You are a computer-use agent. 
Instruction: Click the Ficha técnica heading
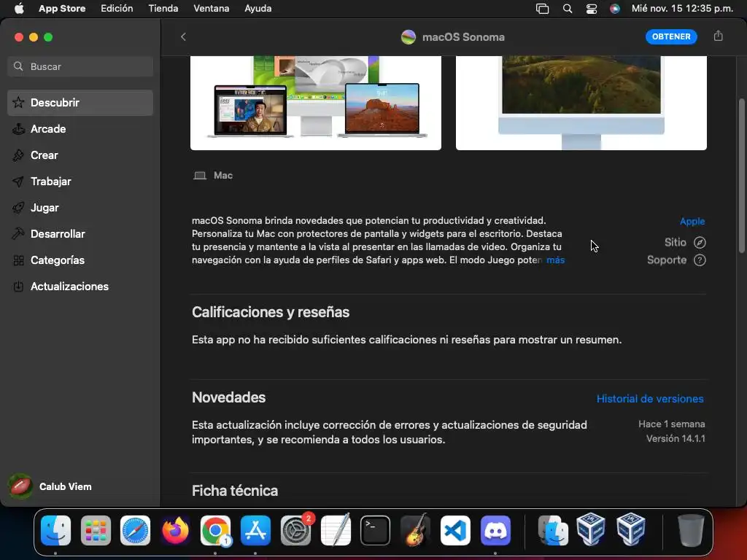coord(235,491)
